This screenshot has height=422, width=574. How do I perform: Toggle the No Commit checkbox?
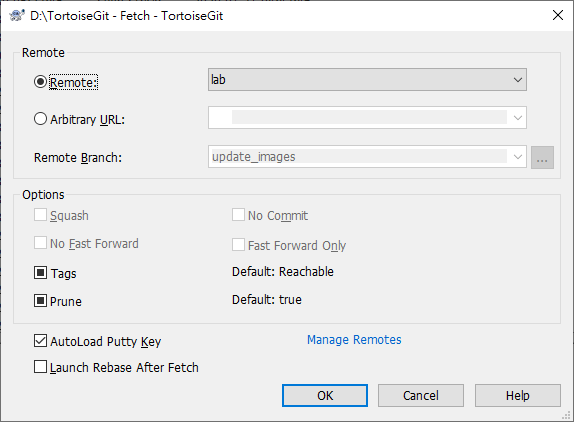(x=238, y=215)
